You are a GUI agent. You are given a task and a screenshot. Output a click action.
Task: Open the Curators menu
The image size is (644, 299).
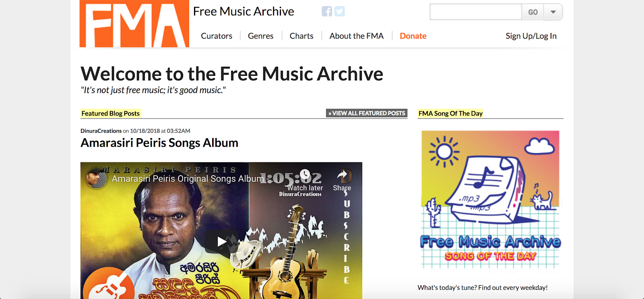tap(217, 36)
